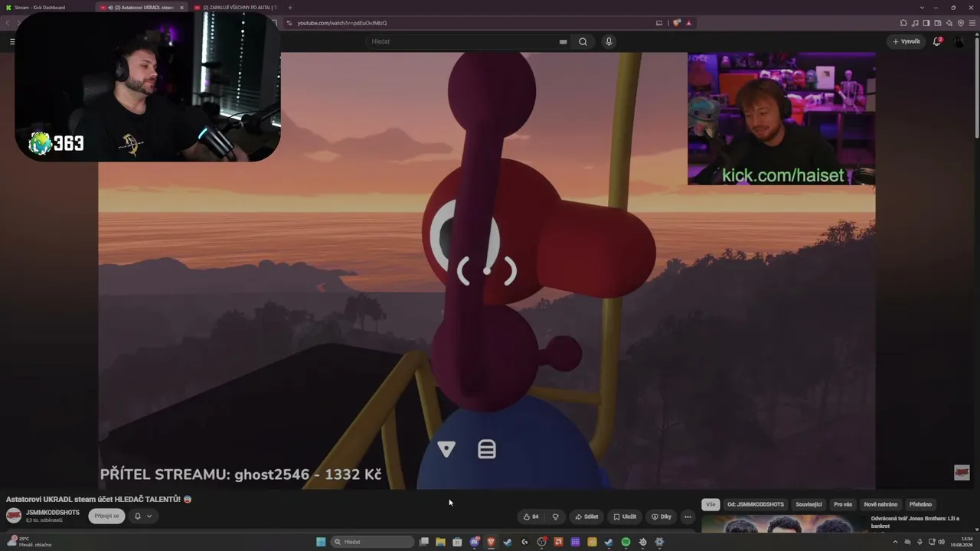Show hidden system tray icons chevron
This screenshot has height=551, width=980.
[x=895, y=542]
